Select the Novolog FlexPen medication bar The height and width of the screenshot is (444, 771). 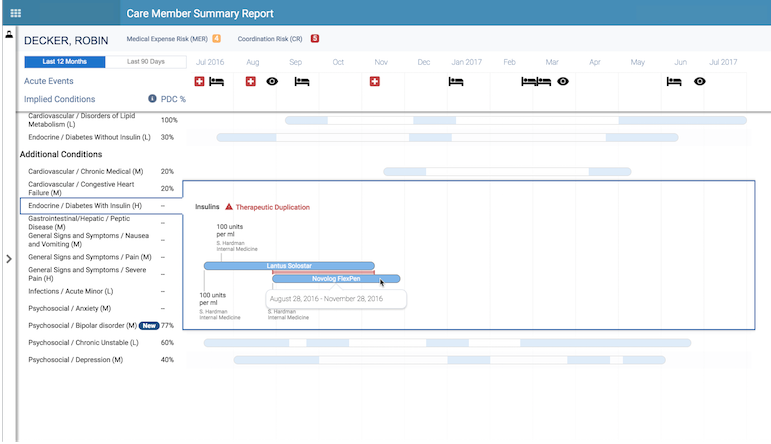336,279
